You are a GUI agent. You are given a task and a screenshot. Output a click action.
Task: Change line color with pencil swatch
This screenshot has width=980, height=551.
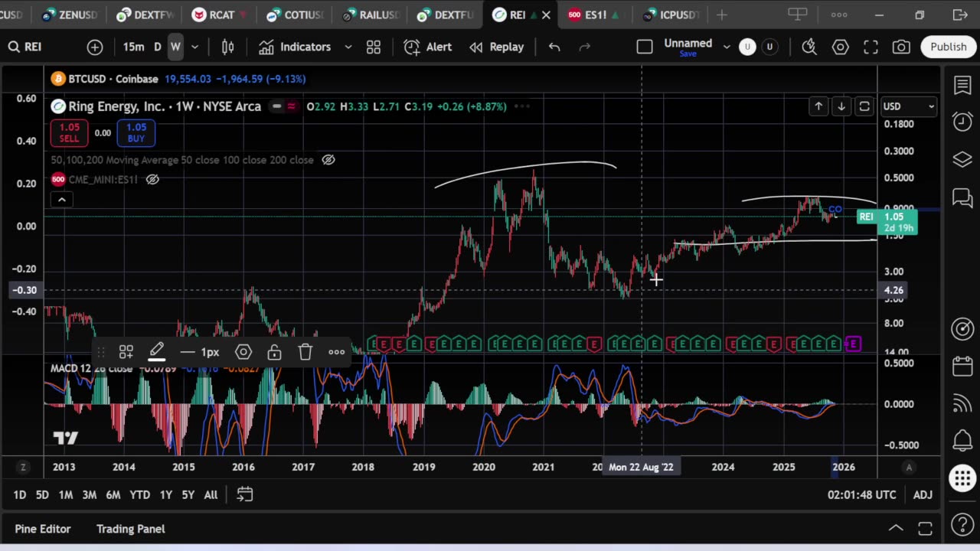tap(156, 352)
